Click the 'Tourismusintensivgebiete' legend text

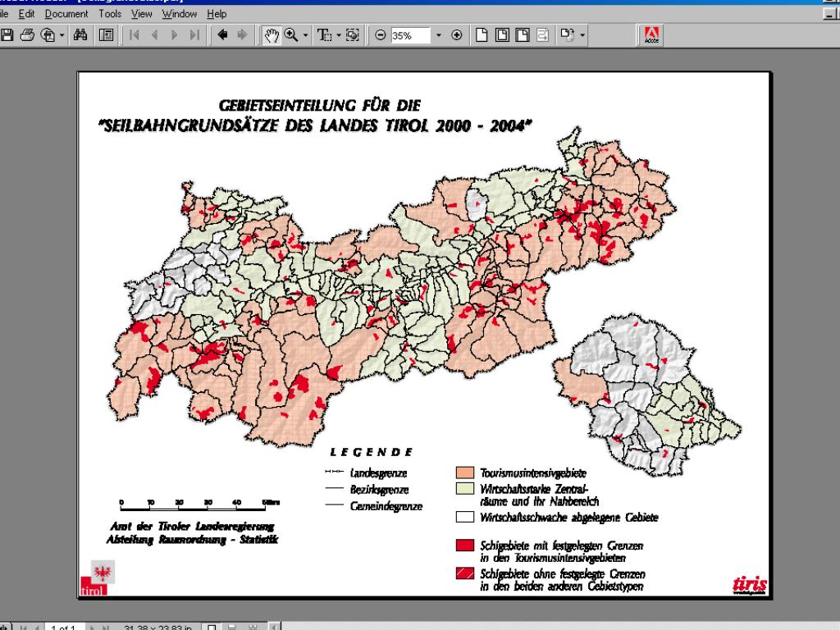(x=533, y=472)
